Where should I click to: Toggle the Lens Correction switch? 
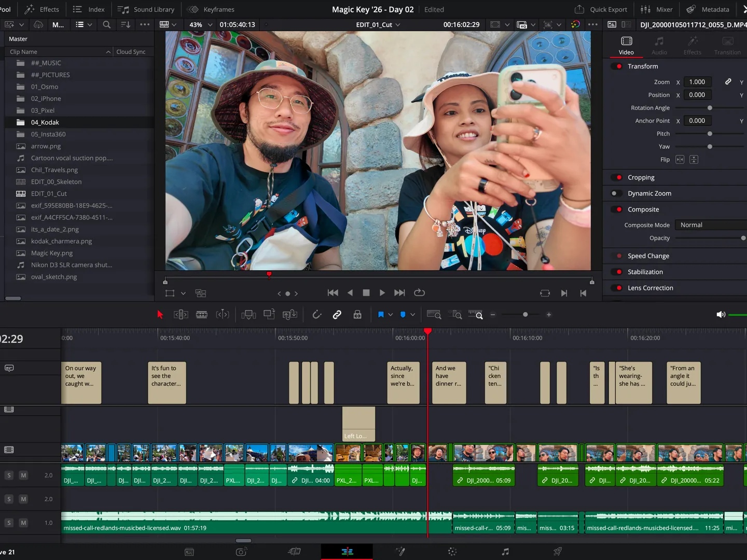(617, 288)
